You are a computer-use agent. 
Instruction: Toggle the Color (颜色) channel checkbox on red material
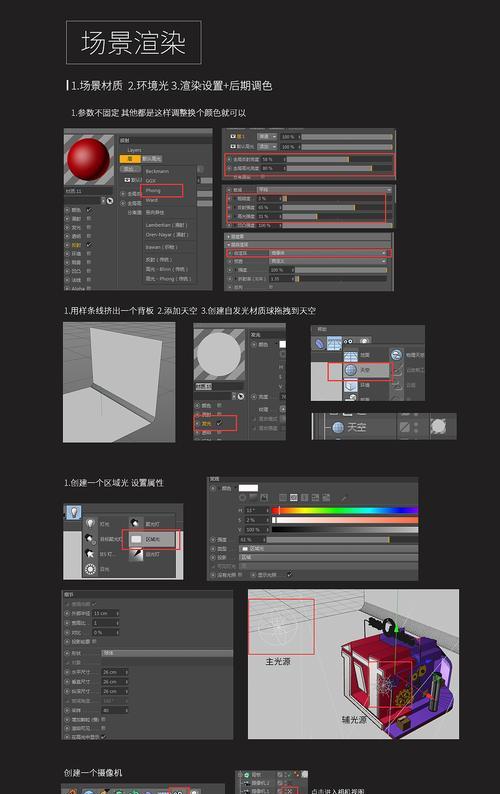[x=89, y=210]
